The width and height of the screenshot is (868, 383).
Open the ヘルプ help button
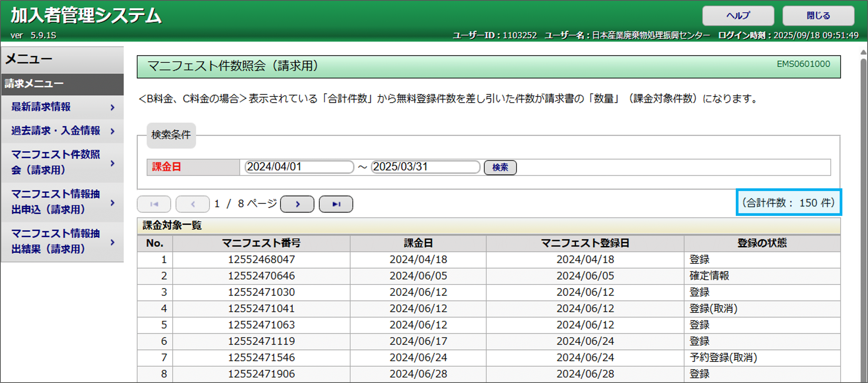click(x=738, y=15)
